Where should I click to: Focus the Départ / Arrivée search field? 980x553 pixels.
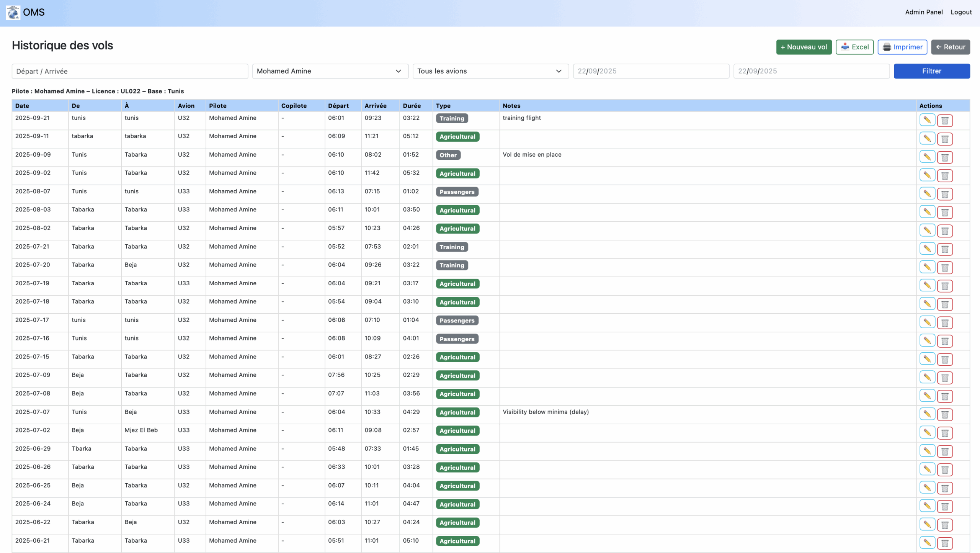[x=130, y=71]
